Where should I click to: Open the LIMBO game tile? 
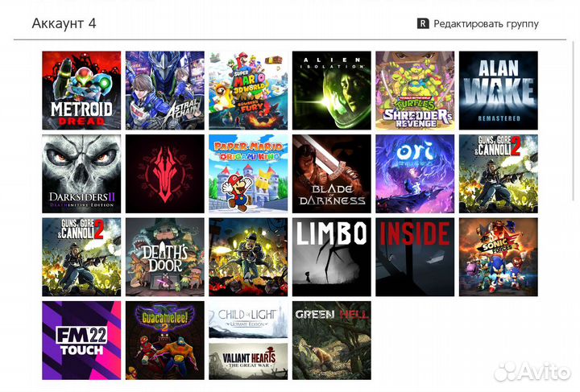coord(332,257)
